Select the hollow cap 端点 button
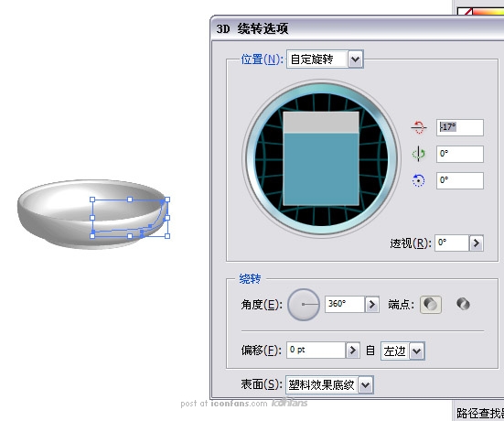 coord(463,304)
